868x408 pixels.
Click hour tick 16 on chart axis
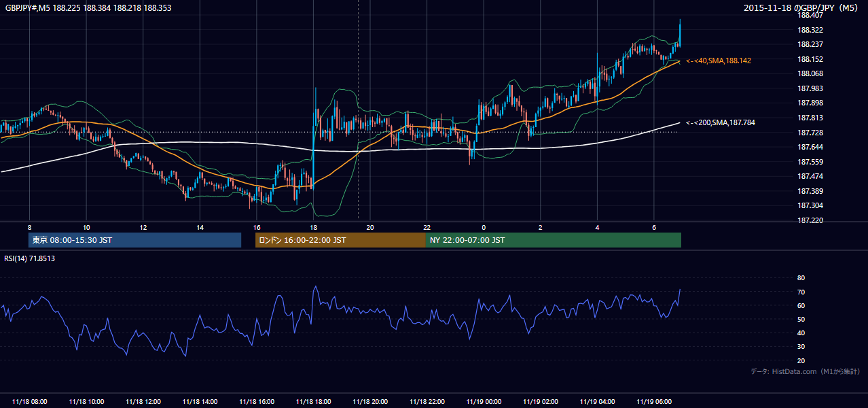coord(257,227)
